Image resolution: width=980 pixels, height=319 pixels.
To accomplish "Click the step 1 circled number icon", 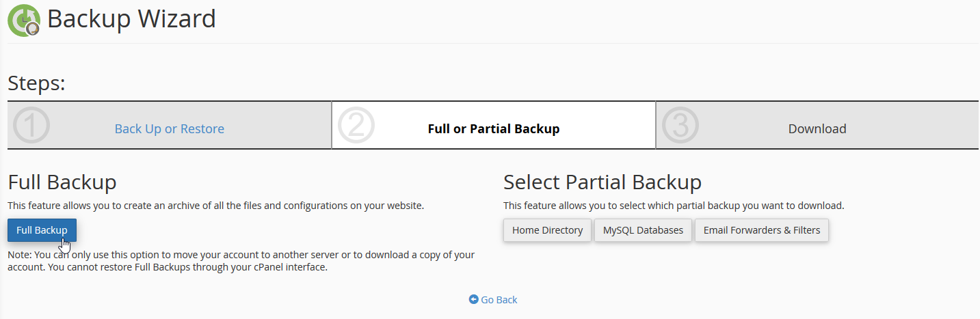I will point(31,126).
